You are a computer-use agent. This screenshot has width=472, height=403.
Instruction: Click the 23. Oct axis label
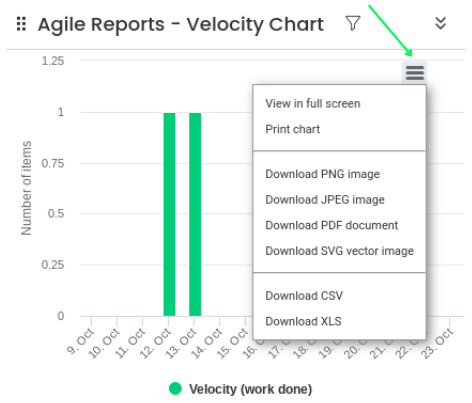437,343
